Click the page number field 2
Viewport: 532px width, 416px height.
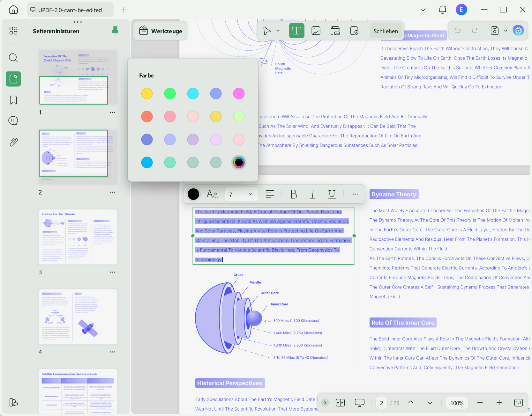pos(381,403)
